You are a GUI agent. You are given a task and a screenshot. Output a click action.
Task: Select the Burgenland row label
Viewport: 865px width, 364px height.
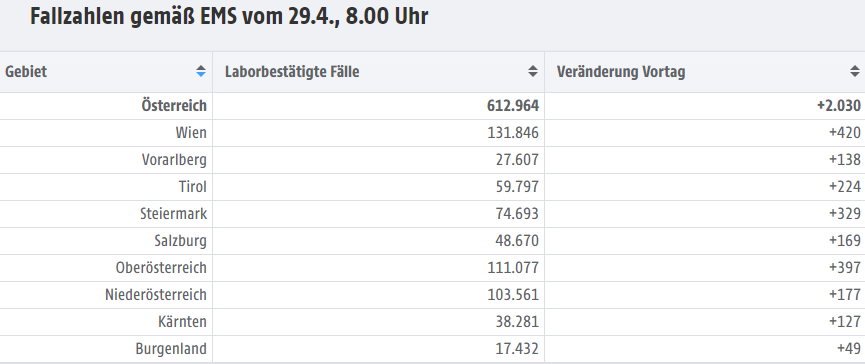tap(171, 349)
